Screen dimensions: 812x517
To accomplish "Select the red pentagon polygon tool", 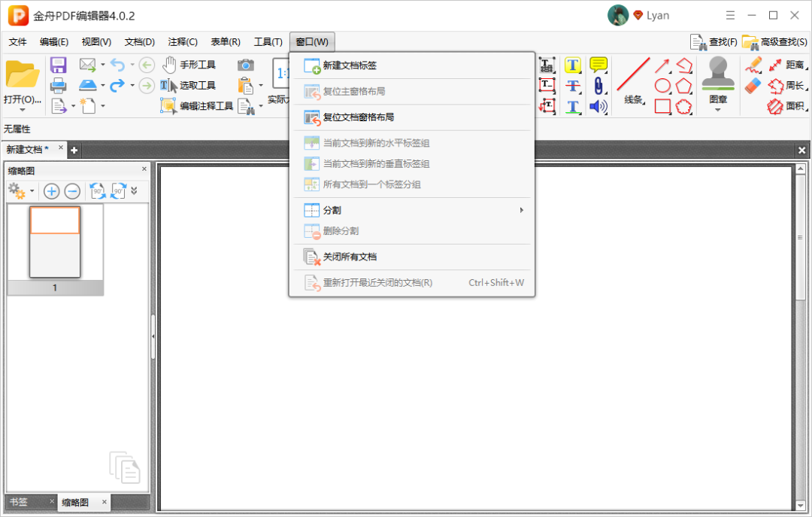I will pos(683,86).
